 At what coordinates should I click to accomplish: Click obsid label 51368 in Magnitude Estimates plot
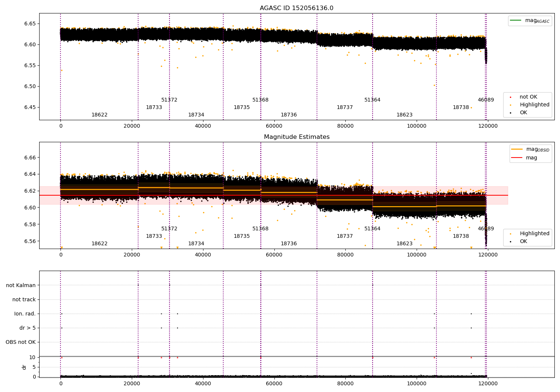point(260,229)
